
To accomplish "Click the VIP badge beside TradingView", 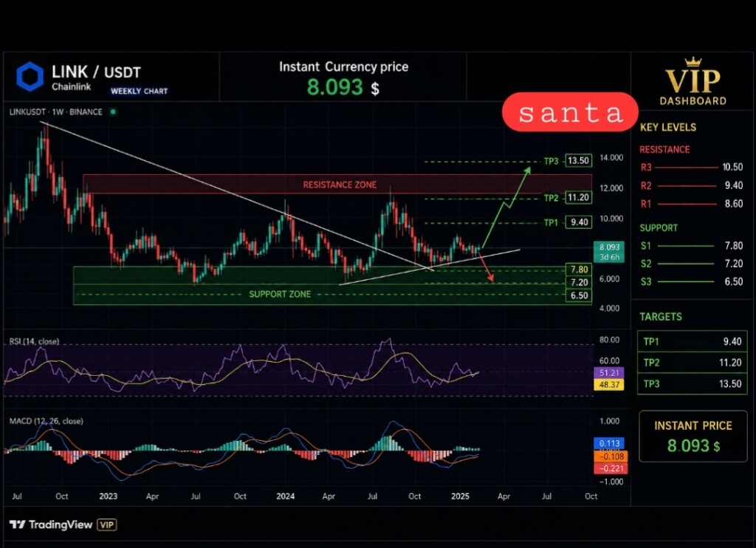I will (x=107, y=525).
